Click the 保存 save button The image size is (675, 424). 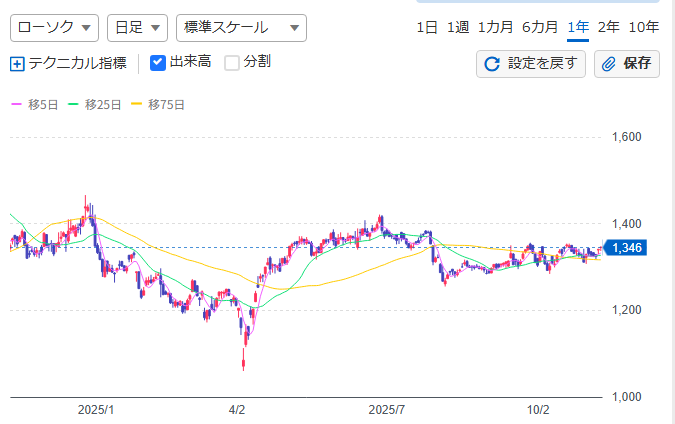627,64
